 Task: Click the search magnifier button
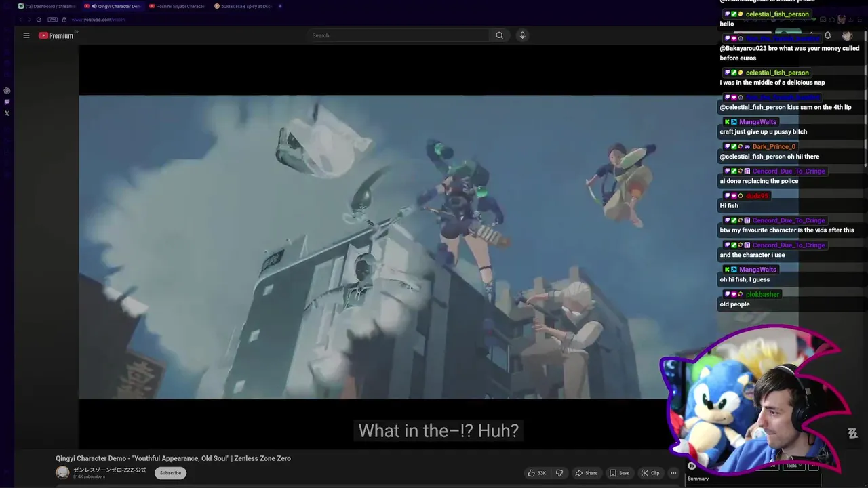(x=499, y=35)
